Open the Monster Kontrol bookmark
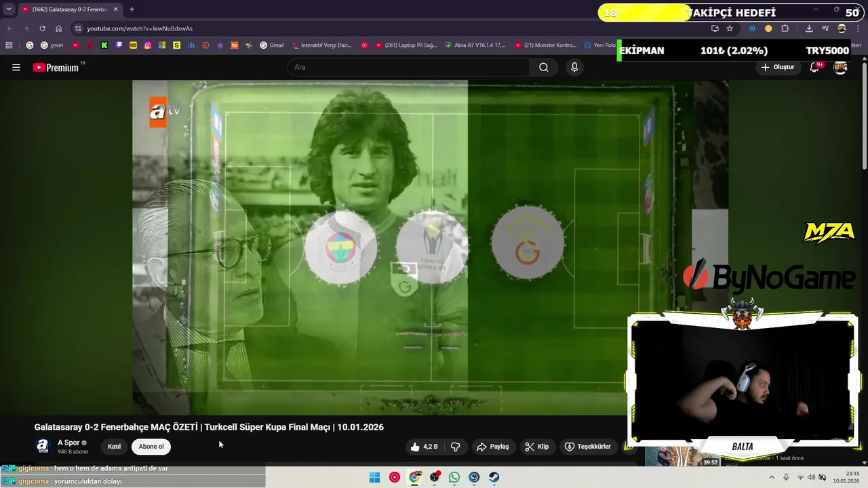This screenshot has width=868, height=488. 546,45
